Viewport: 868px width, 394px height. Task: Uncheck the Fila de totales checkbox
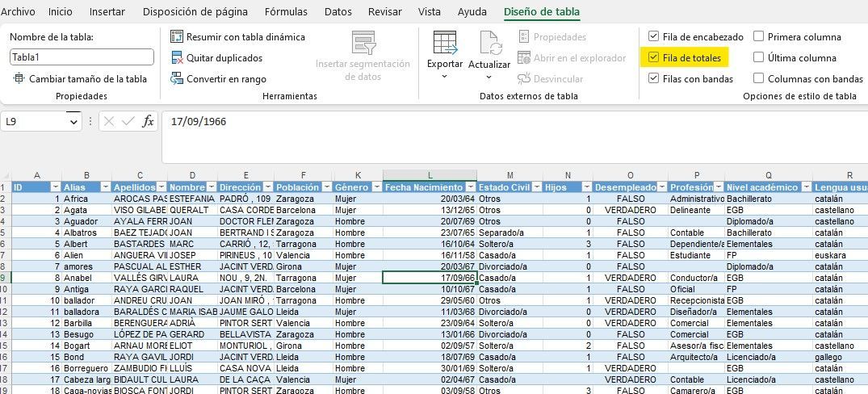(x=653, y=58)
